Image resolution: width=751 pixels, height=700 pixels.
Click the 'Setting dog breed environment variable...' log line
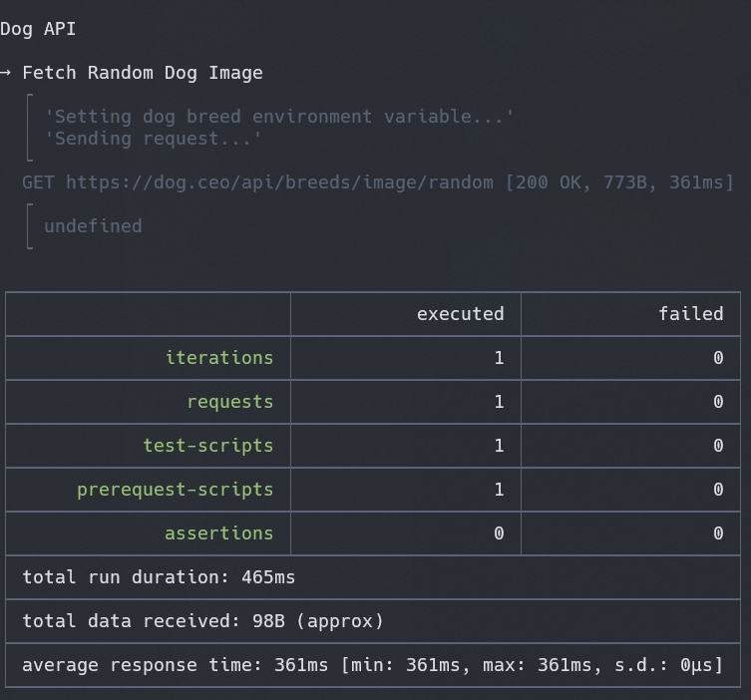[278, 117]
